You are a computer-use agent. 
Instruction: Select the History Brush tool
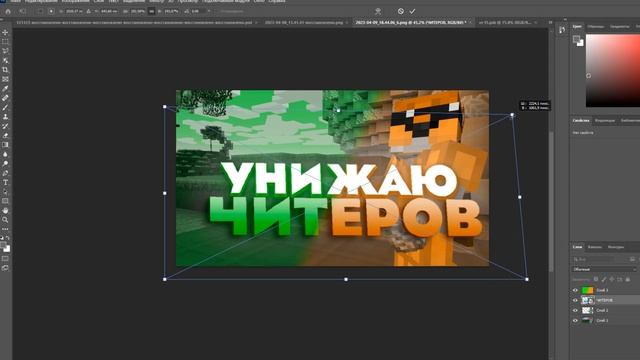point(5,126)
